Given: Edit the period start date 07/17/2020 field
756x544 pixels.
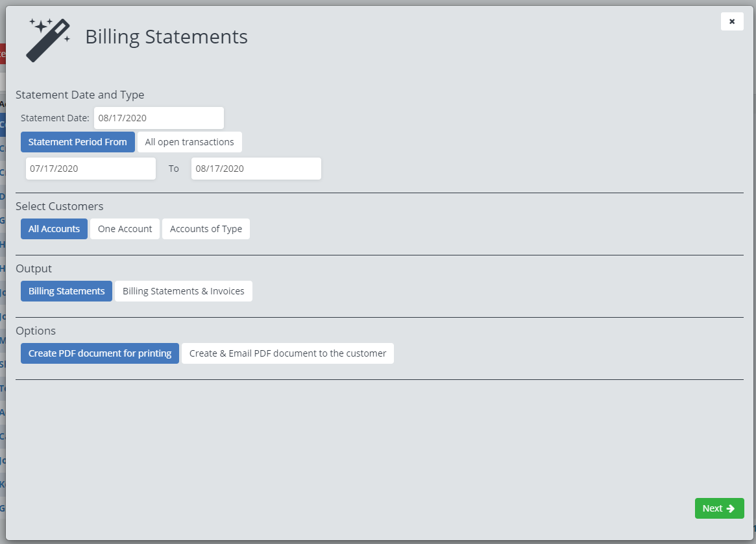Looking at the screenshot, I should (91, 169).
